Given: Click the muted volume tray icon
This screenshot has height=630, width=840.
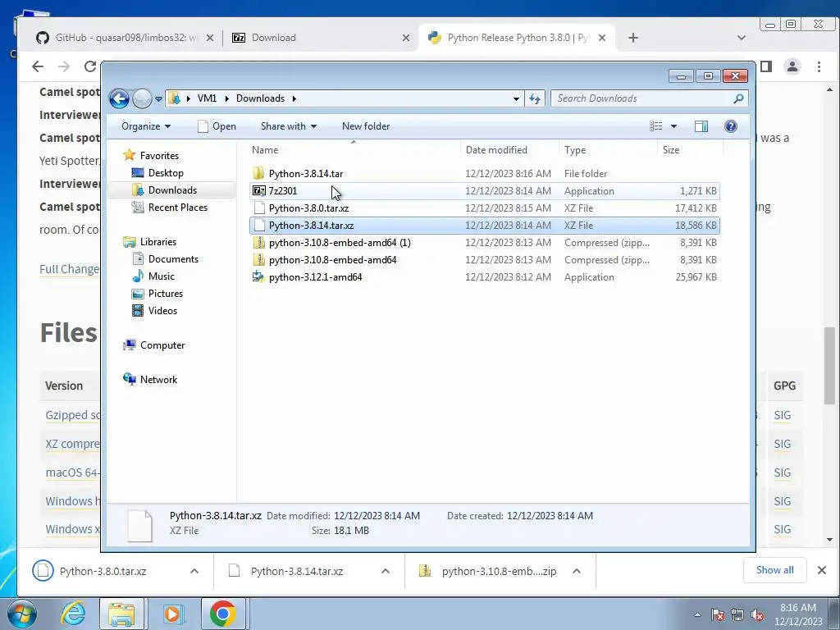Looking at the screenshot, I should 756,614.
